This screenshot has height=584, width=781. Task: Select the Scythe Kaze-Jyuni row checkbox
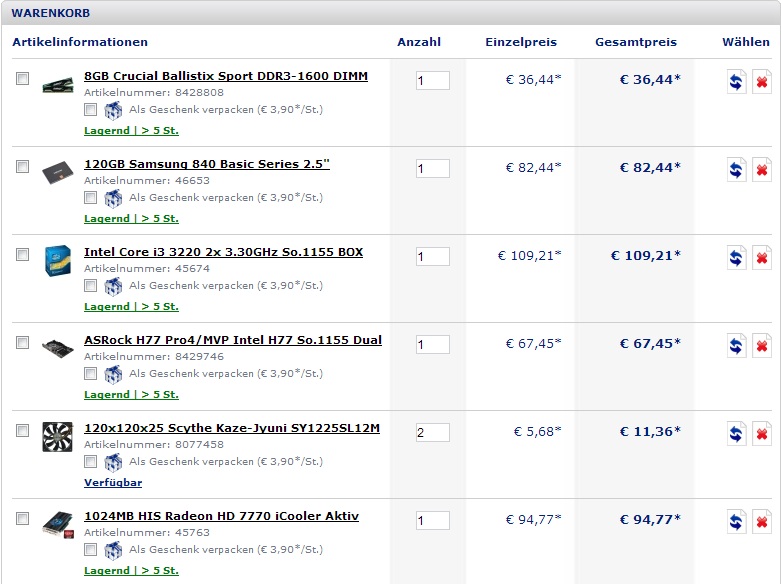click(x=22, y=431)
